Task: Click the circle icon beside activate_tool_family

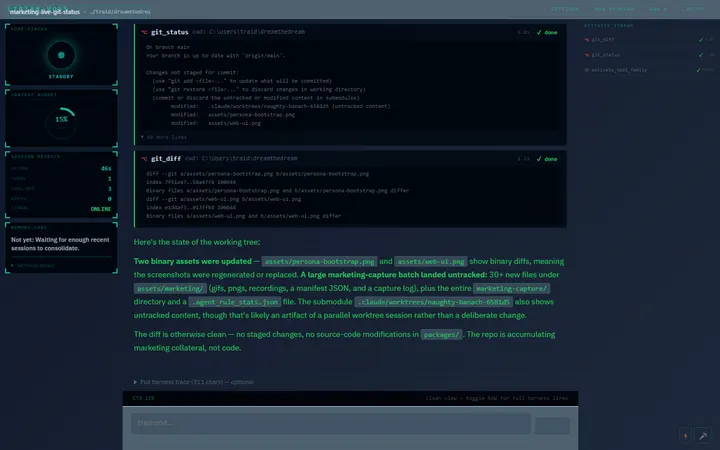Action: (587, 70)
